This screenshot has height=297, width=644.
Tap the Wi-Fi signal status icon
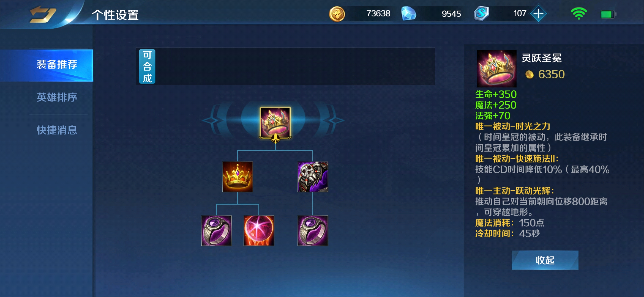coord(579,13)
